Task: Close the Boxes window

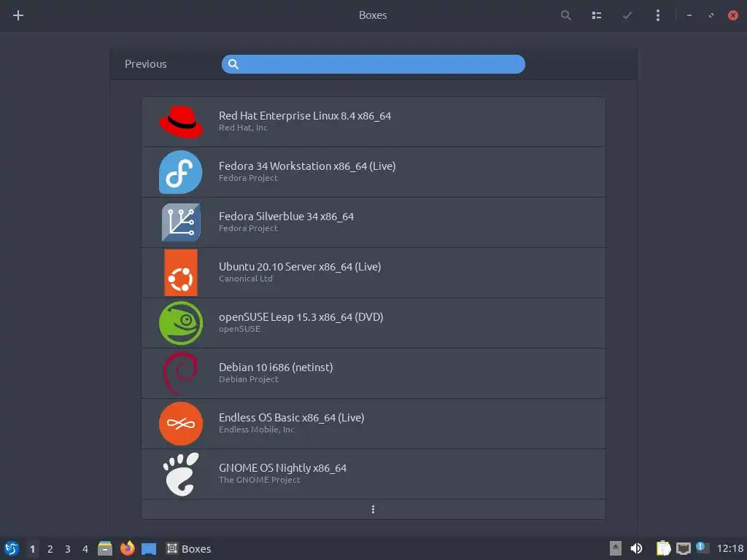Action: pos(733,15)
